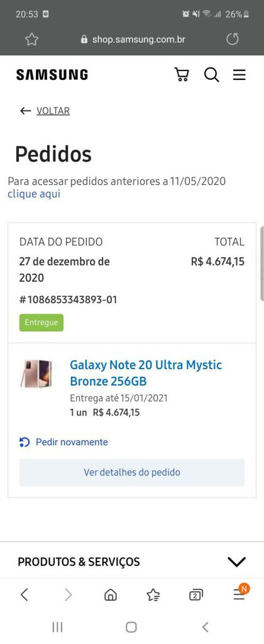Open browser bookmarks star list icon
264x644 pixels.
pos(153,595)
